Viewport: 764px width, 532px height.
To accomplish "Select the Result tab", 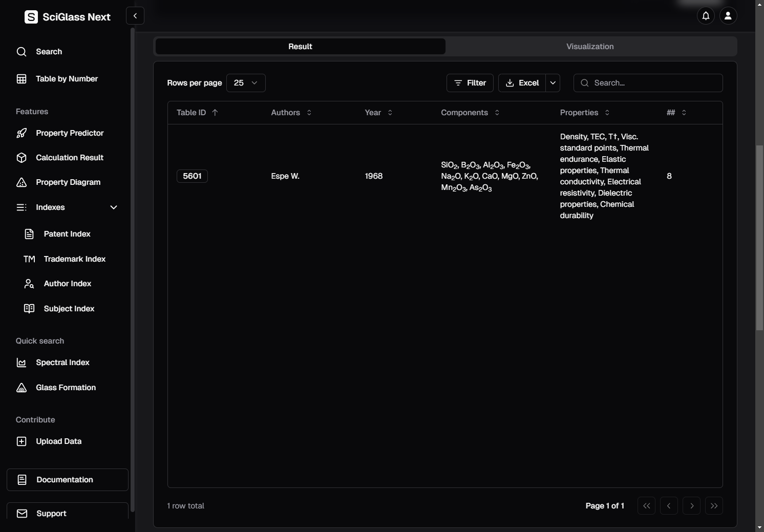I will point(300,47).
